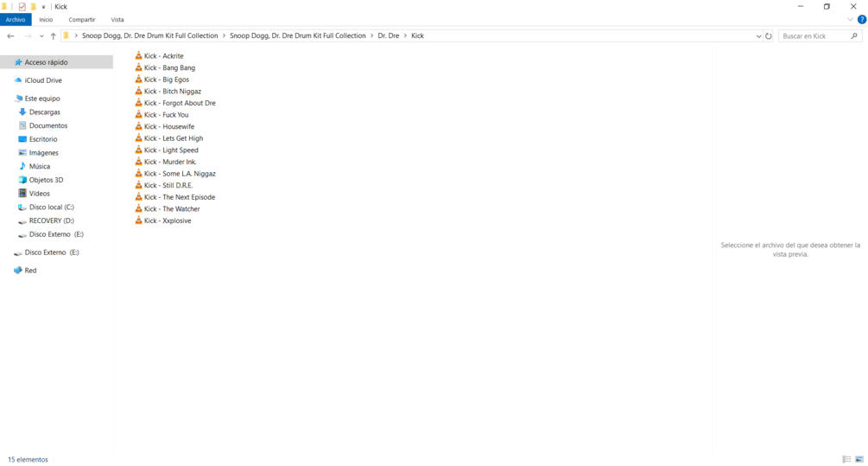Open the Archivo menu
Image resolution: width=868 pixels, height=466 pixels.
[16, 19]
